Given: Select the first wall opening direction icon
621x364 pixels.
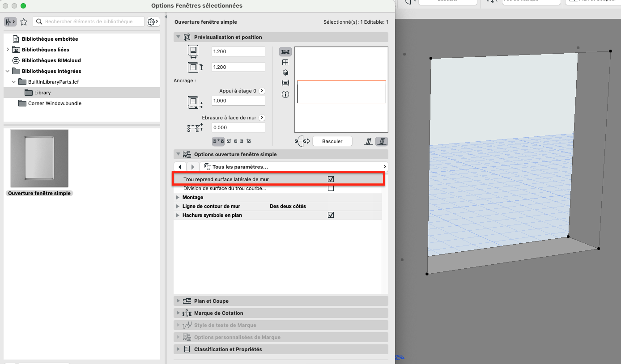Looking at the screenshot, I should coord(369,141).
